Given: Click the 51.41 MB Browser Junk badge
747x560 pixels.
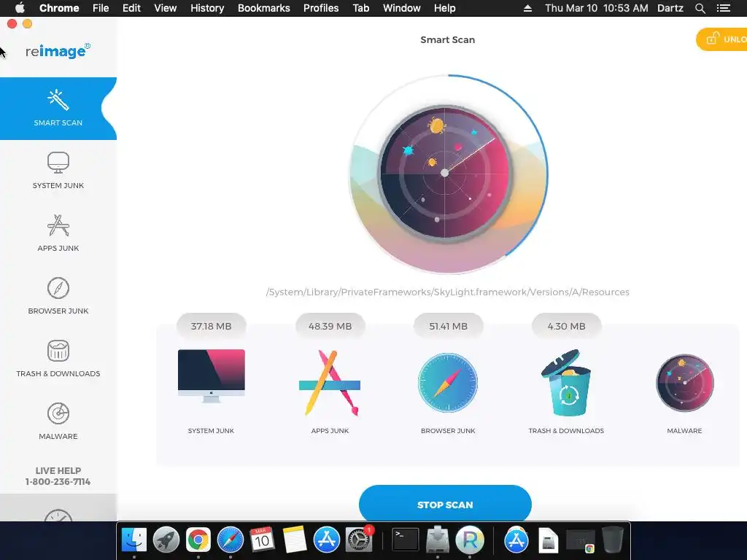Looking at the screenshot, I should pyautogui.click(x=448, y=326).
